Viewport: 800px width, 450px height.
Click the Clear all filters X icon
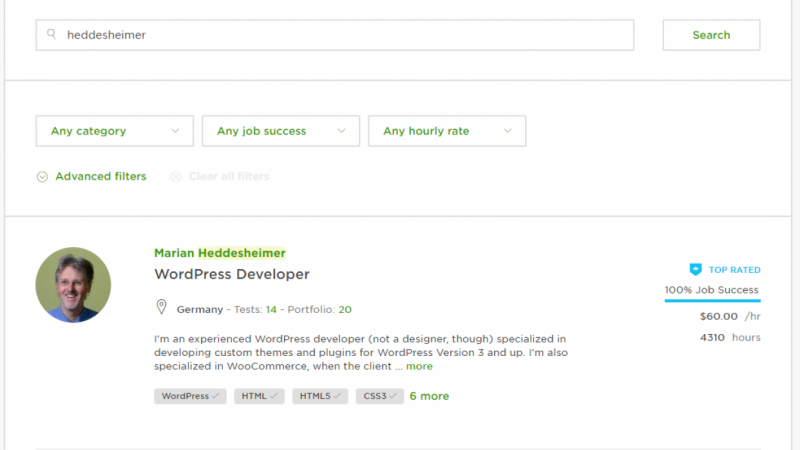coord(176,177)
